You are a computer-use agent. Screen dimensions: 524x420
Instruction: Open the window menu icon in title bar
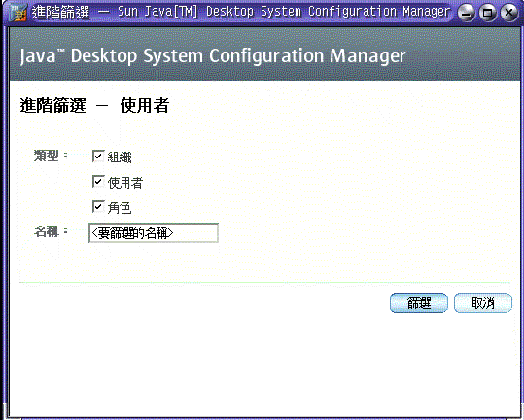pos(17,13)
